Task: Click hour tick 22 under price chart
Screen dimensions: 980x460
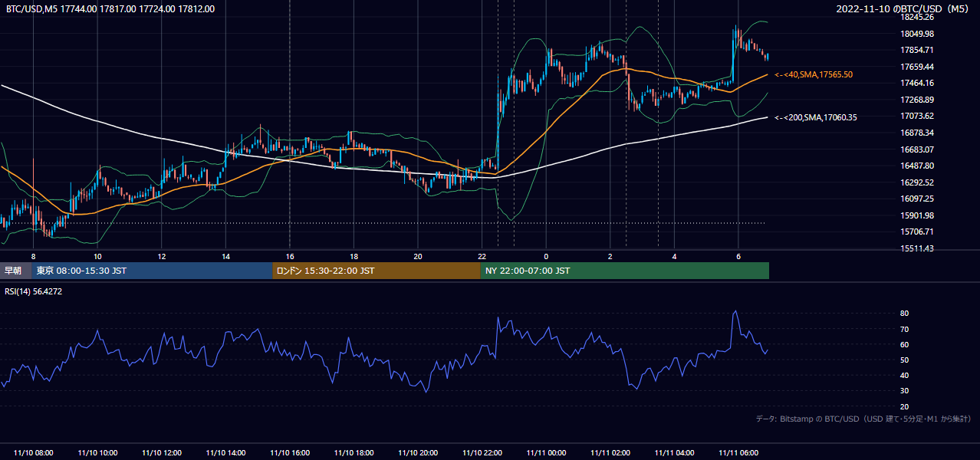Action: 482,256
